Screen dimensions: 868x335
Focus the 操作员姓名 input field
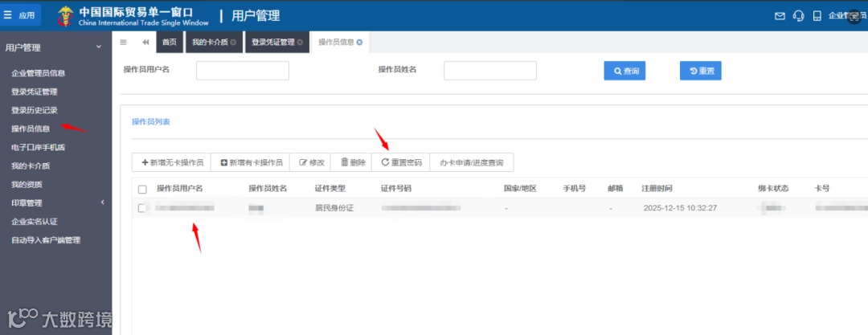pyautogui.click(x=490, y=71)
